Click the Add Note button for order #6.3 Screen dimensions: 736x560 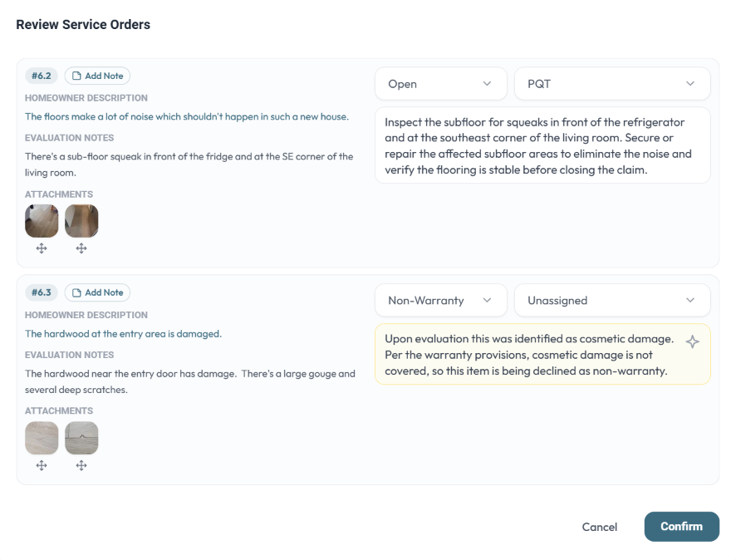[97, 292]
